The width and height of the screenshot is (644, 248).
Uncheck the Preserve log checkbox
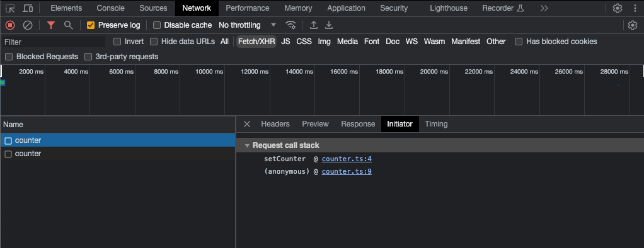pos(91,25)
